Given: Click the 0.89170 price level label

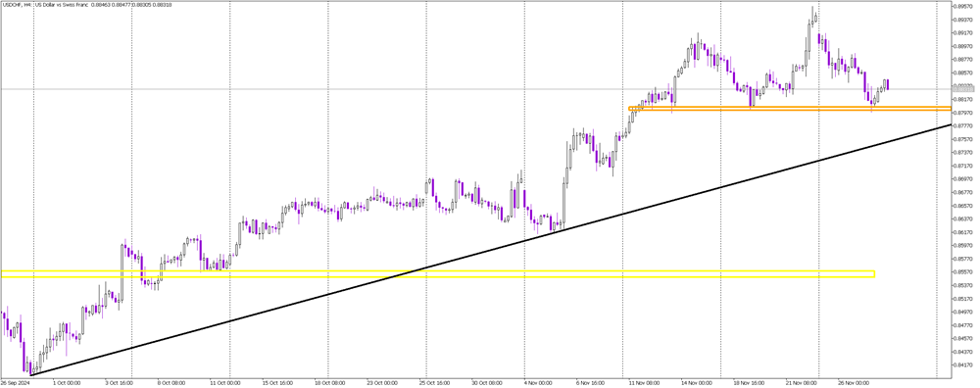Looking at the screenshot, I should (964, 32).
